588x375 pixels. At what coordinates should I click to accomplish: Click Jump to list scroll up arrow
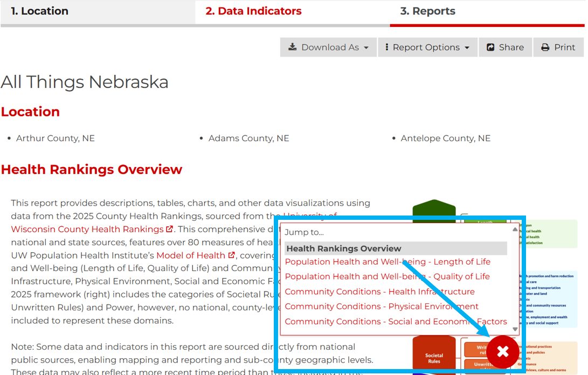coord(515,229)
